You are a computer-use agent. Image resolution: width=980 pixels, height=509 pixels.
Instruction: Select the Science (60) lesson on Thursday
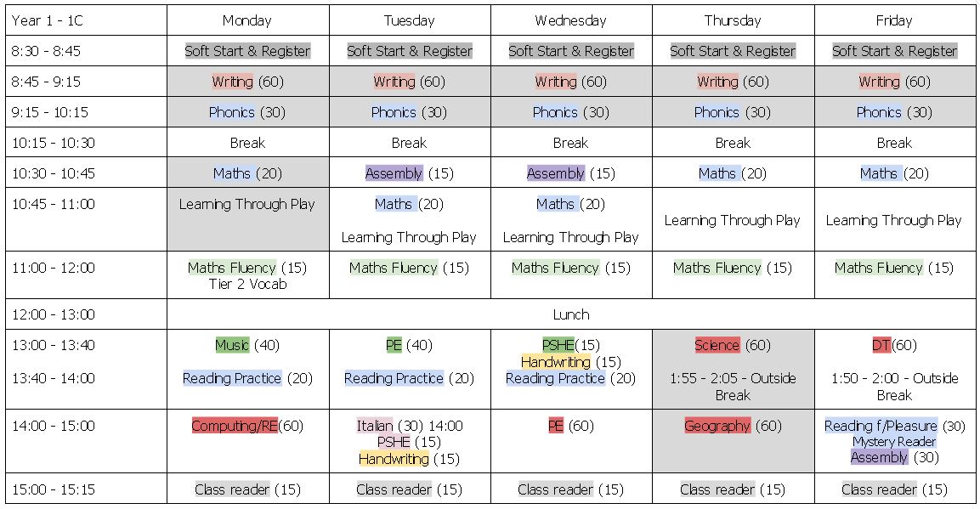(733, 345)
